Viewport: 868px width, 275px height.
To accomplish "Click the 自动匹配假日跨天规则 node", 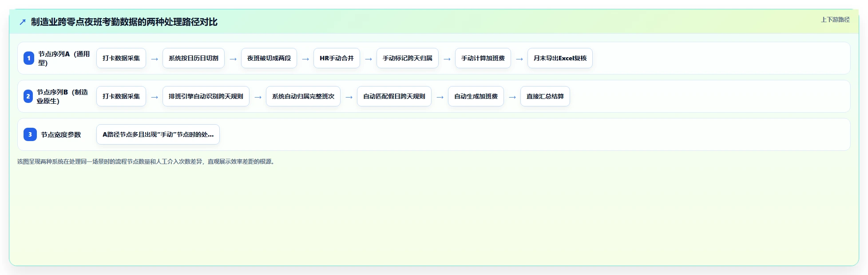I will click(394, 96).
